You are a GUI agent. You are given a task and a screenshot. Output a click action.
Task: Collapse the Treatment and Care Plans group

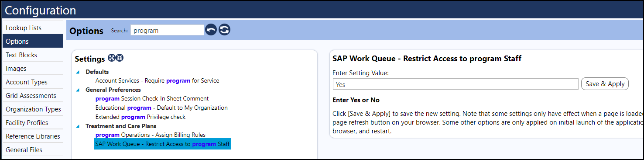pyautogui.click(x=78, y=126)
